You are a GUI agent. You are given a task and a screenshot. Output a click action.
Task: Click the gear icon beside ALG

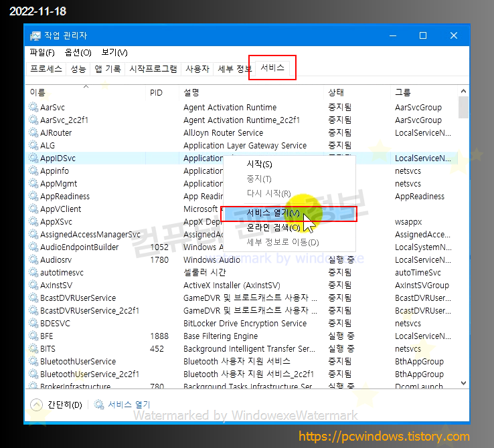point(33,145)
